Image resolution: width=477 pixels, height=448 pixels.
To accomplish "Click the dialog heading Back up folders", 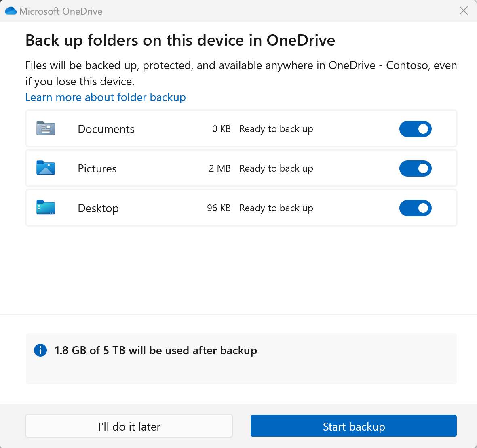I will coord(180,40).
